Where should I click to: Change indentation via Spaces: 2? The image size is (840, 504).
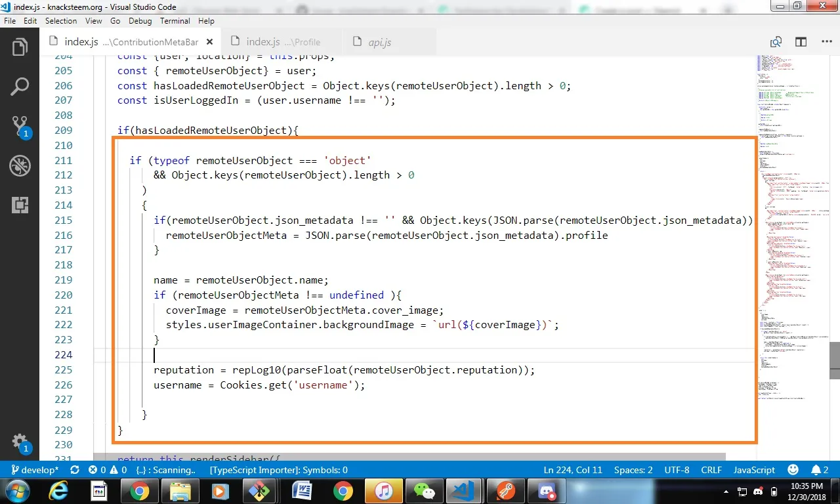click(633, 470)
